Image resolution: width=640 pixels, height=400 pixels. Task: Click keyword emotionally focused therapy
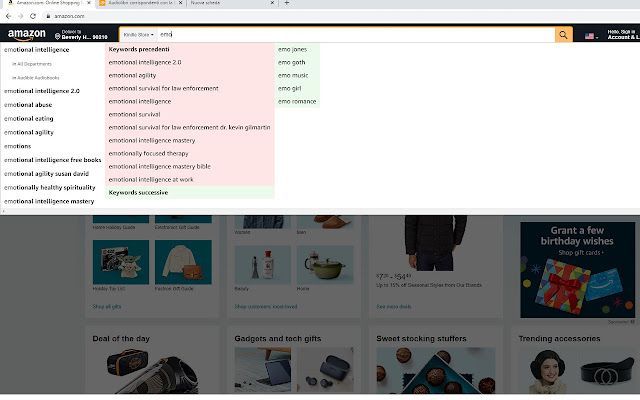[x=149, y=153]
